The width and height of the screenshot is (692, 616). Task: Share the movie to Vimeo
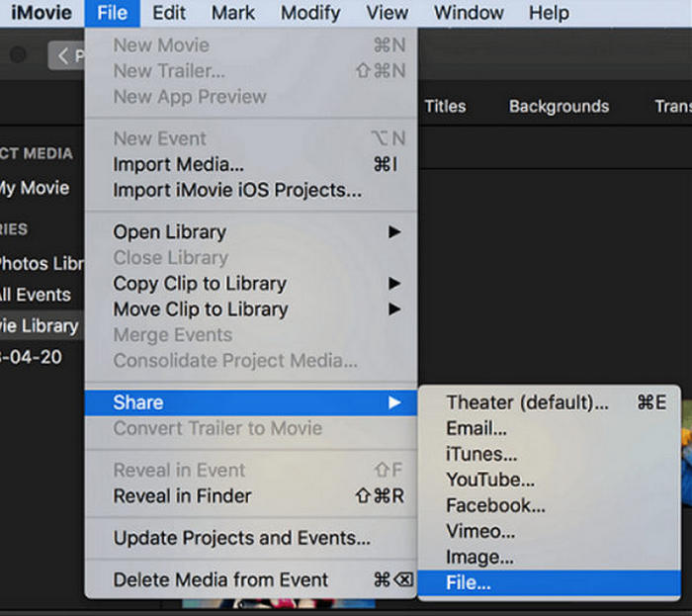(549, 531)
